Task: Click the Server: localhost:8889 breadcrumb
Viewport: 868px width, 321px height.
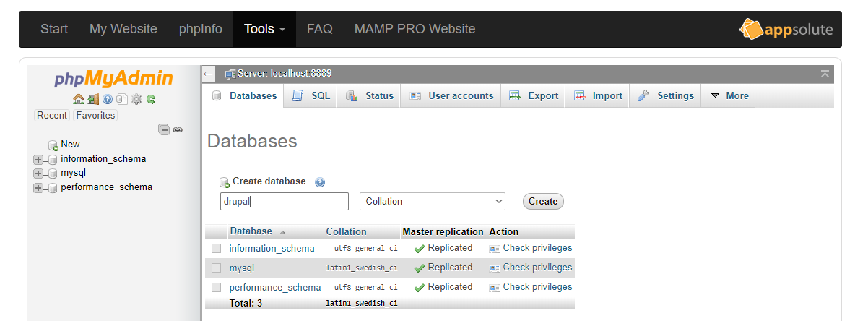Action: (285, 74)
